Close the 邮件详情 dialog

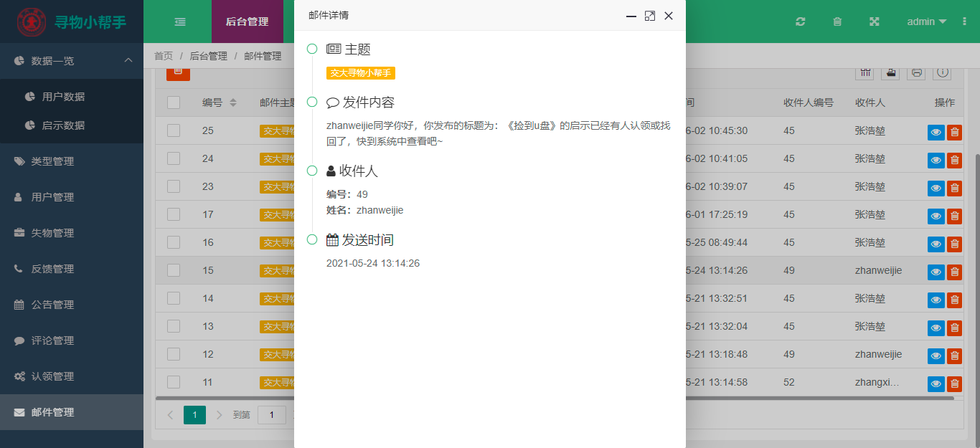click(x=669, y=16)
